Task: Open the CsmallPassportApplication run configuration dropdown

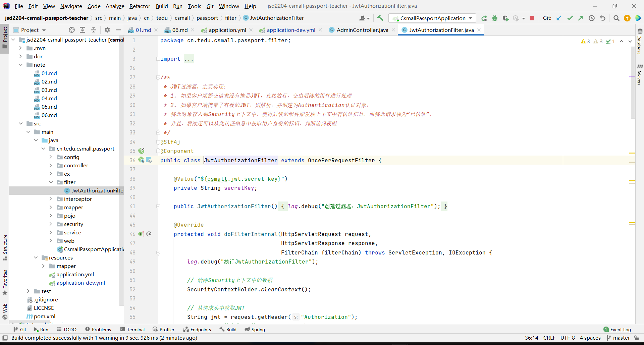Action: pyautogui.click(x=432, y=18)
